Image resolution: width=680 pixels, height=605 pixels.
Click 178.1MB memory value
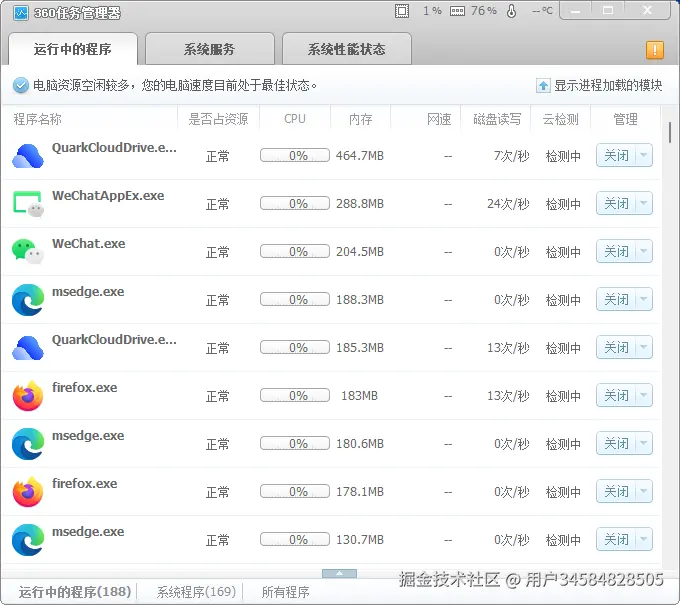click(x=360, y=492)
